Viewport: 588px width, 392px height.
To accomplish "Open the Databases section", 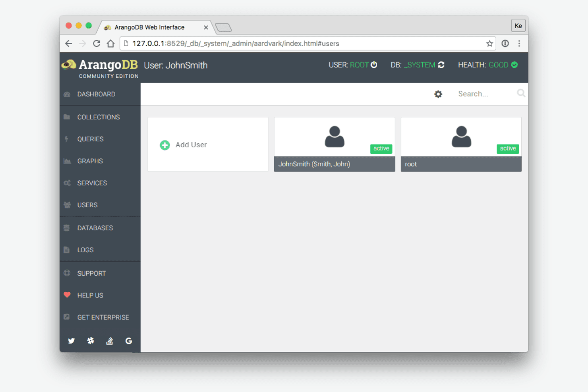I will pyautogui.click(x=100, y=228).
